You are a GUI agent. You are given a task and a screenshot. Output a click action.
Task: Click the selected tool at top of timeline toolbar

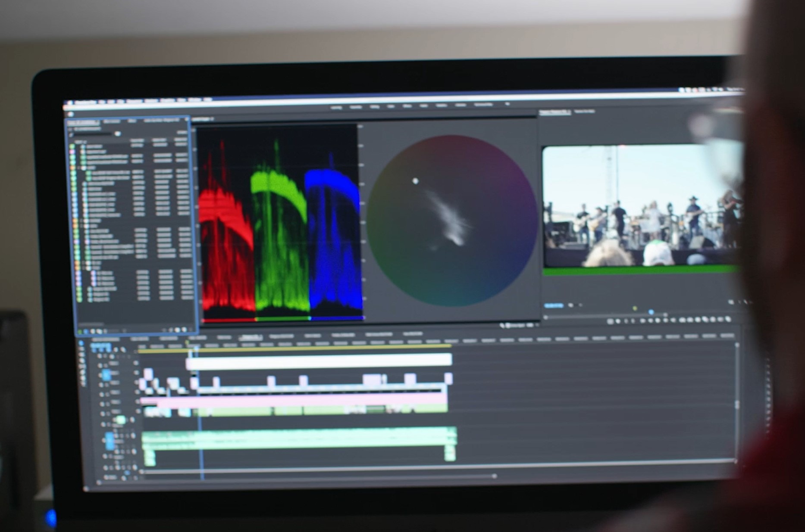click(x=81, y=343)
